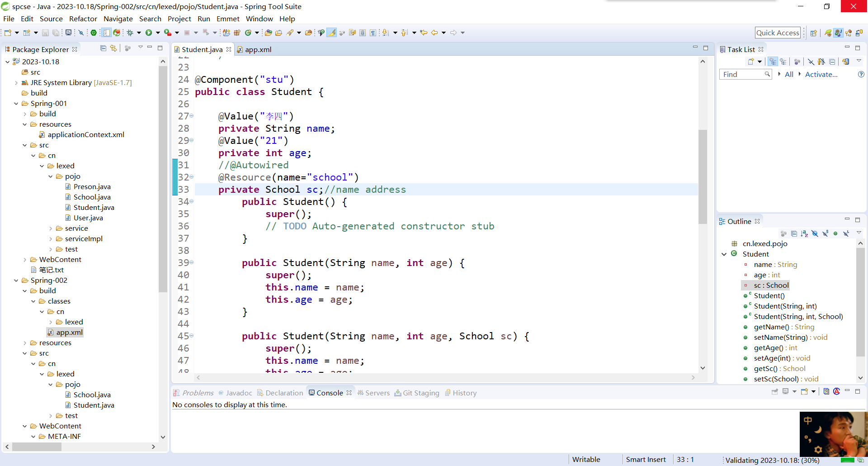Open the Outline view menu dropdown

pyautogui.click(x=859, y=233)
